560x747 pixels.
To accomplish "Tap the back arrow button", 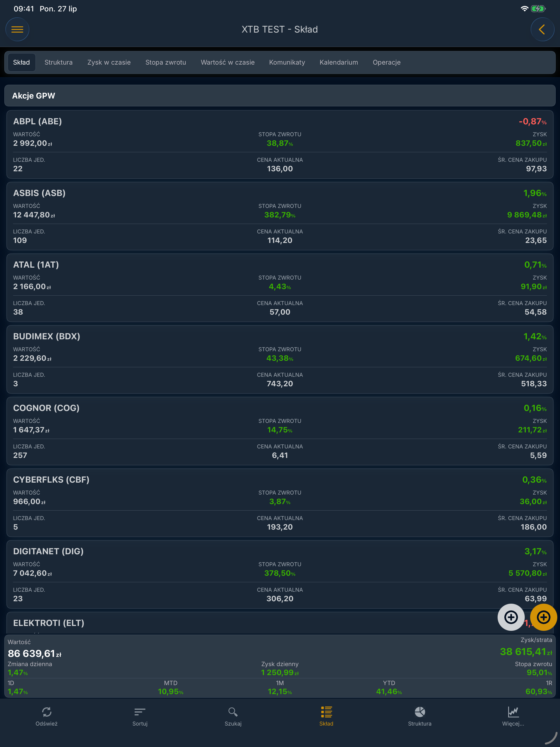I will 542,29.
